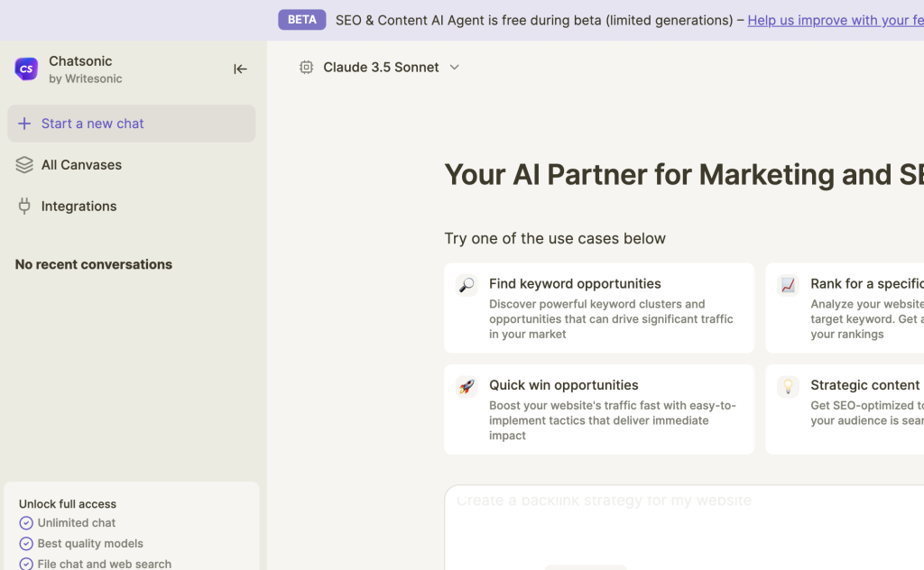Collapse the sidebar with the arrow icon

[240, 69]
